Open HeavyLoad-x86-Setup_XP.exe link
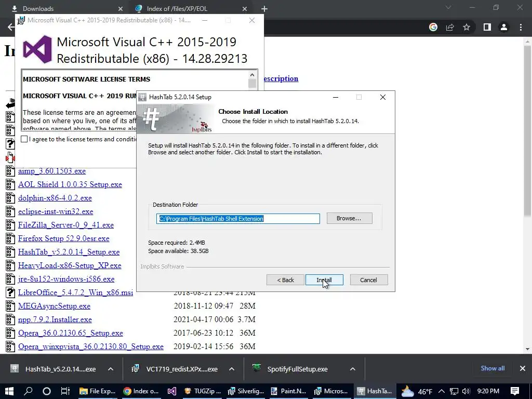Viewport: 532px width, 399px height. click(x=70, y=265)
